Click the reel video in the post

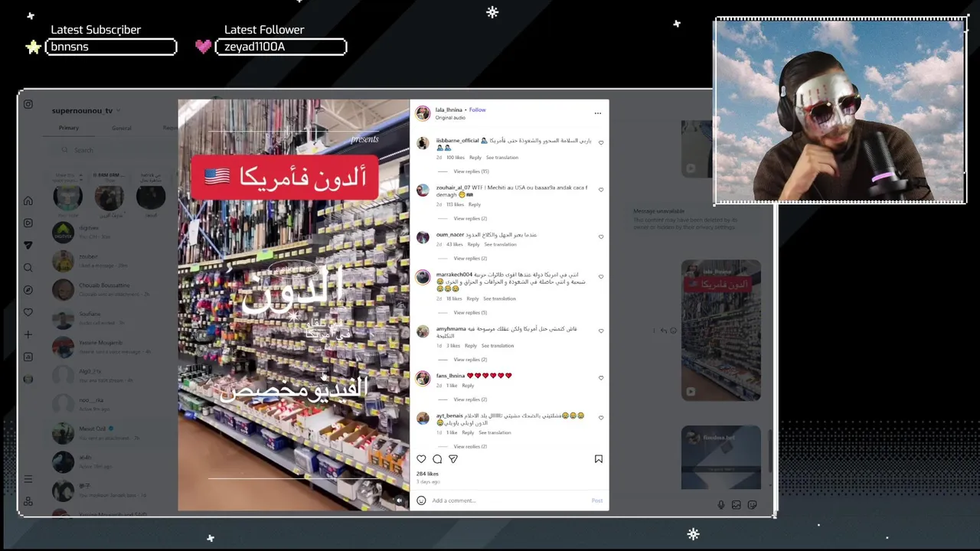294,305
